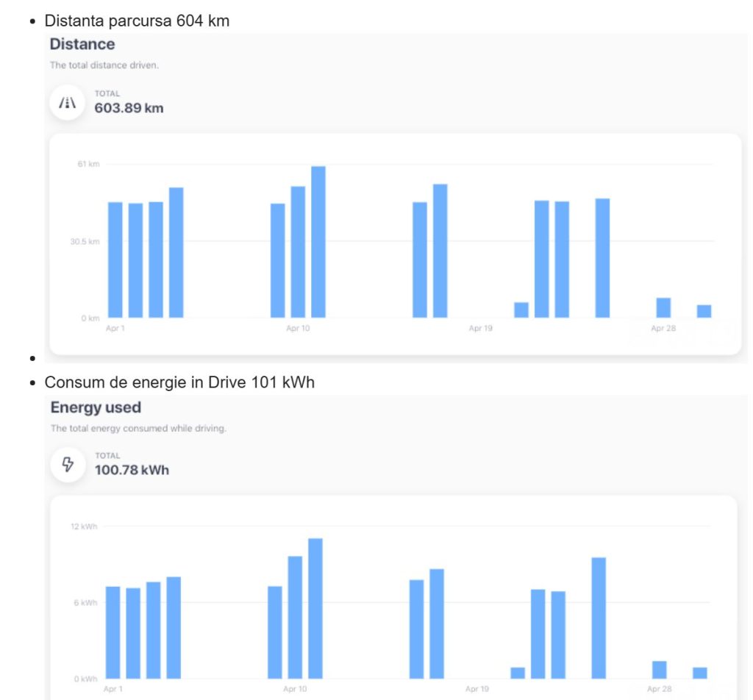Click the "Distance" section heading
753x700 pixels.
click(82, 44)
